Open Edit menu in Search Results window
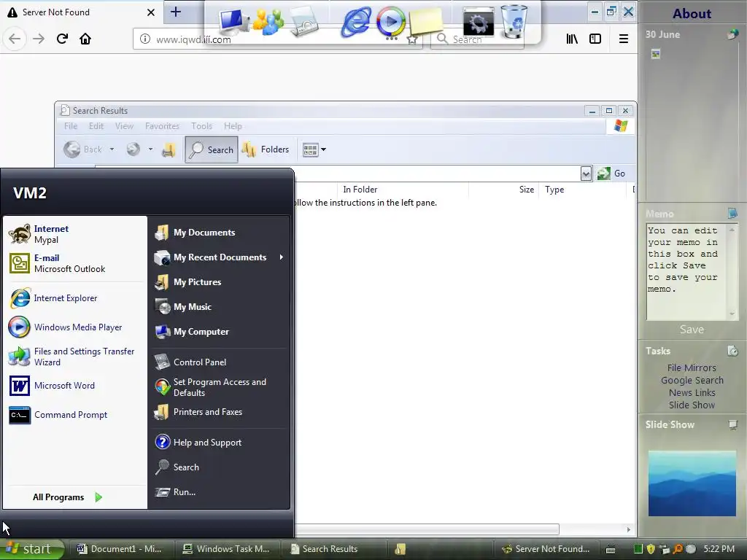 pos(96,126)
